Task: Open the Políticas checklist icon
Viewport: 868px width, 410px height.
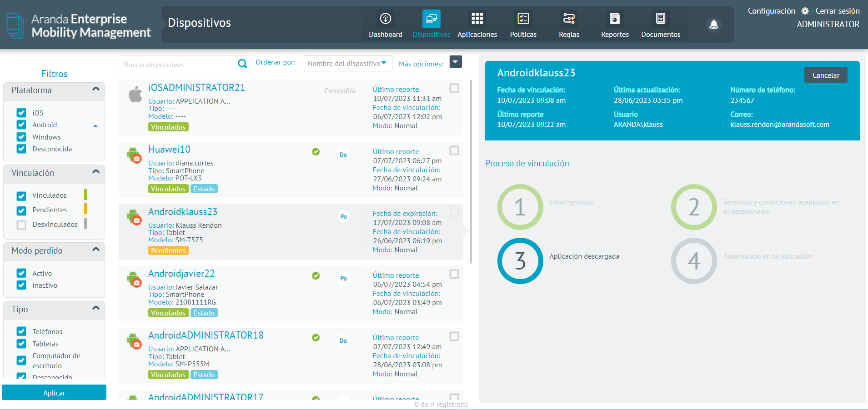Action: tap(523, 19)
